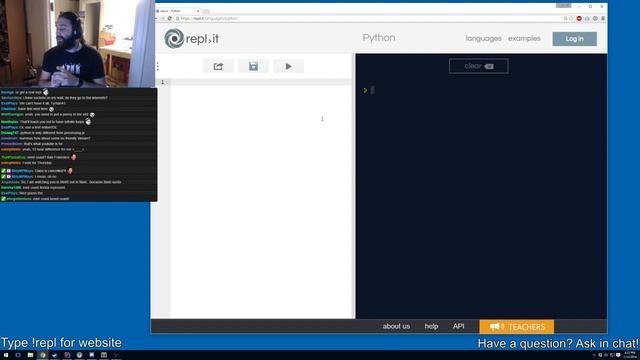Close the repl.it browser tab
The image size is (640, 360).
(x=198, y=11)
